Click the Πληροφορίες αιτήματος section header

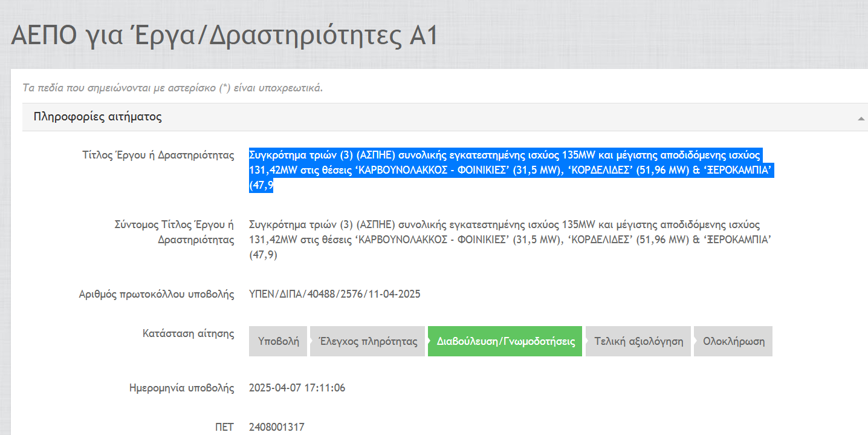(98, 117)
